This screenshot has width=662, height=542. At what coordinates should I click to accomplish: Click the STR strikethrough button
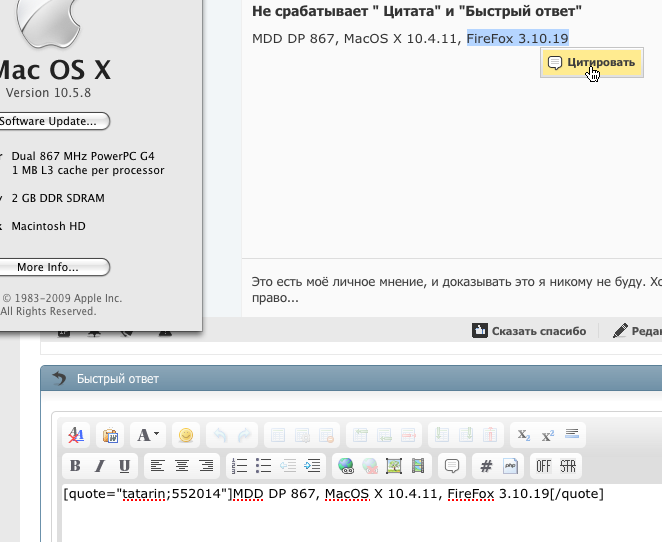[x=568, y=466]
